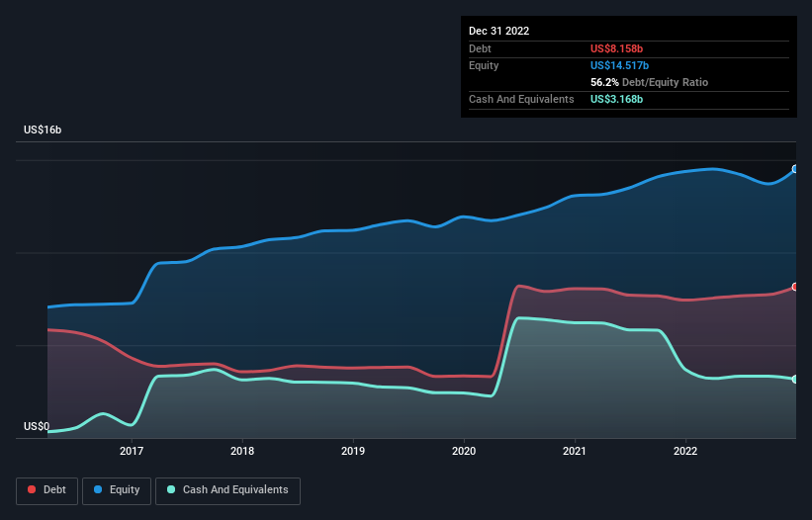Click the US$3.168b cash value
The image size is (812, 520).
[x=616, y=99]
